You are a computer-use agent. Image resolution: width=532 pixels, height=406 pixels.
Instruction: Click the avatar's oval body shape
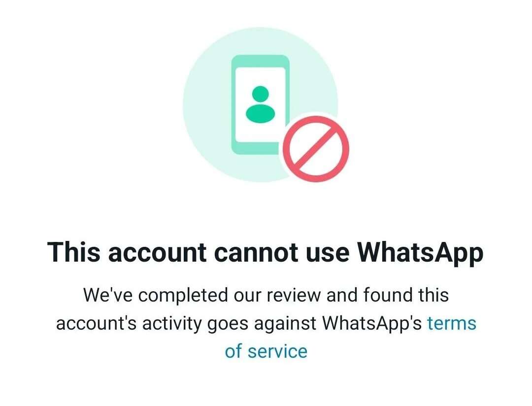(x=260, y=114)
